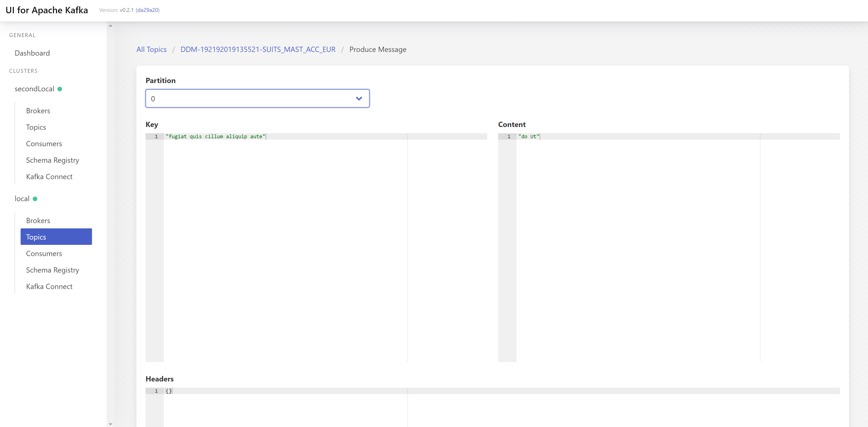
Task: Click the scrollbar down arrow
Action: pos(110,424)
